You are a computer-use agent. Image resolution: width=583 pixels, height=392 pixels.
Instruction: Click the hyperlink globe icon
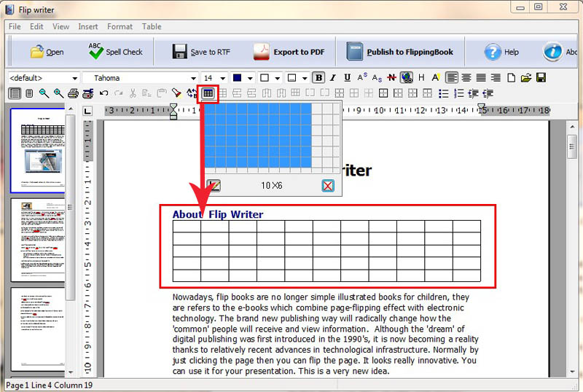click(x=407, y=78)
